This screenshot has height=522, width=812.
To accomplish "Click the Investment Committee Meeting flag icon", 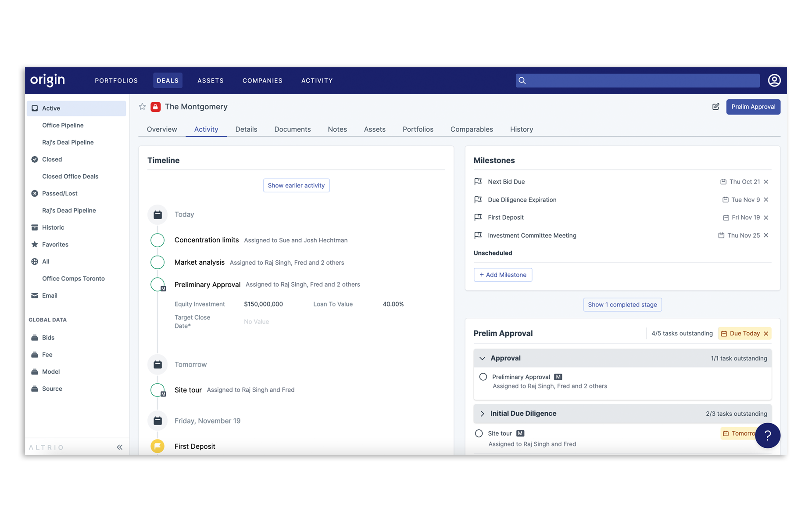I will (478, 235).
